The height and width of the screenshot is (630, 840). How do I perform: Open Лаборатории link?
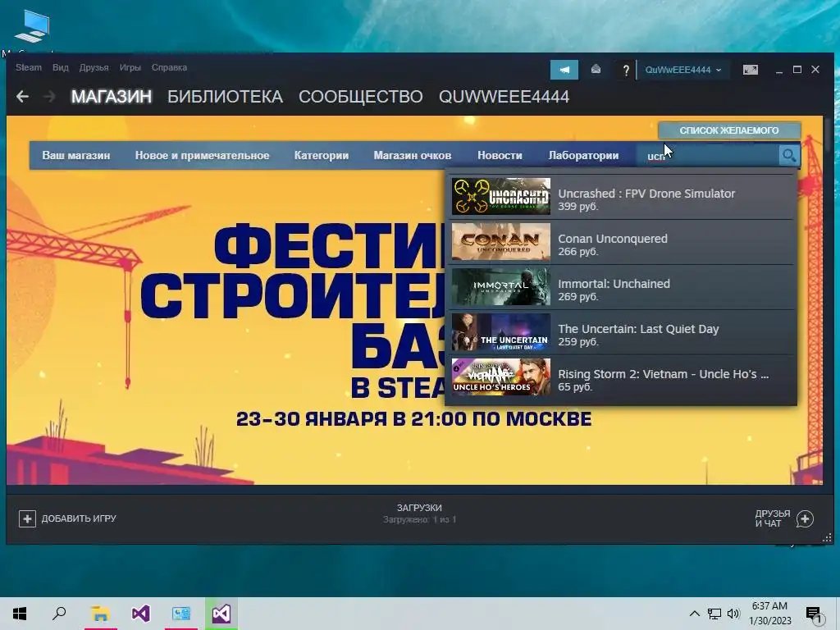click(x=583, y=155)
